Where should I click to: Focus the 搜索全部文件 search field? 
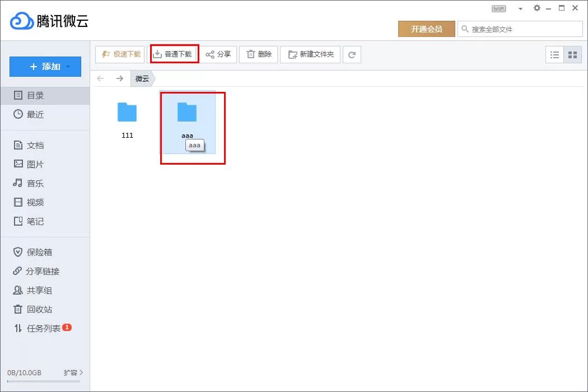tap(520, 29)
